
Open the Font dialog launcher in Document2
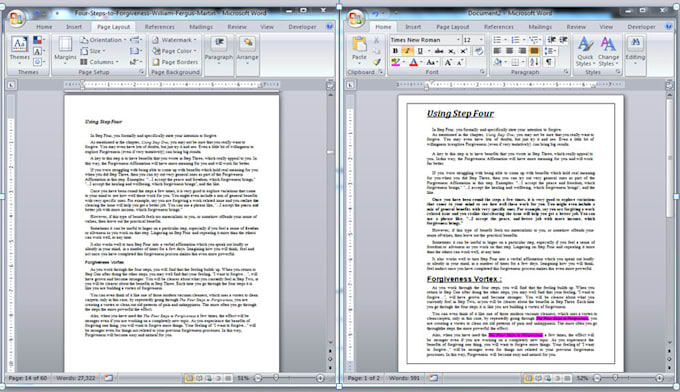(482, 72)
